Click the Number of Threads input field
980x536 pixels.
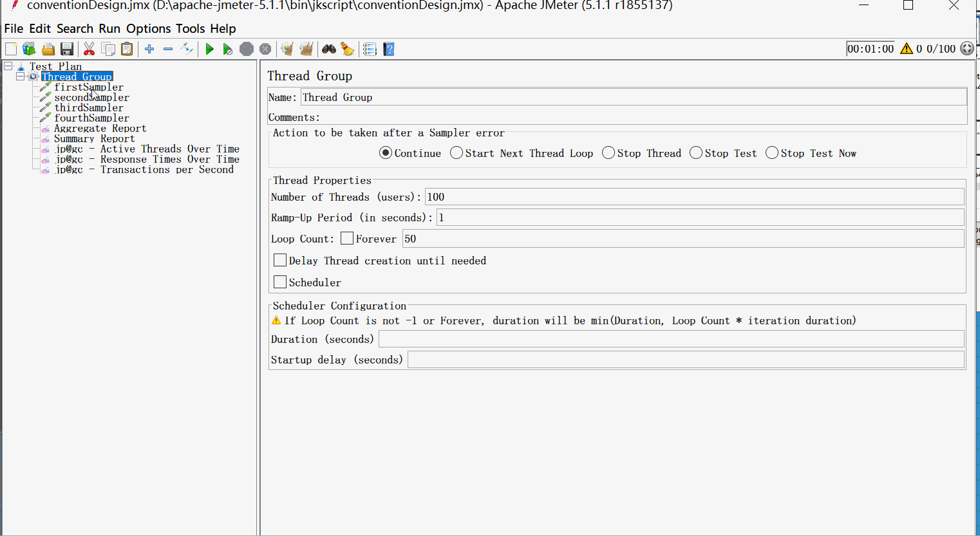694,197
